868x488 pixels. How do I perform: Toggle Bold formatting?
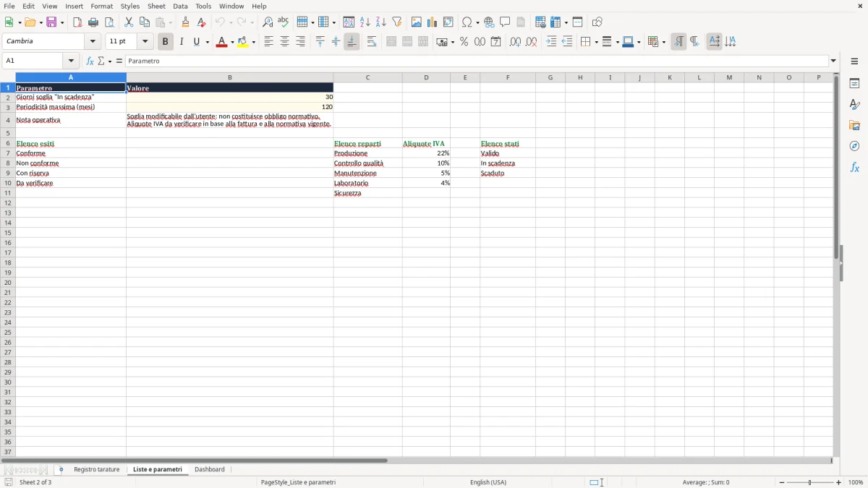(166, 42)
